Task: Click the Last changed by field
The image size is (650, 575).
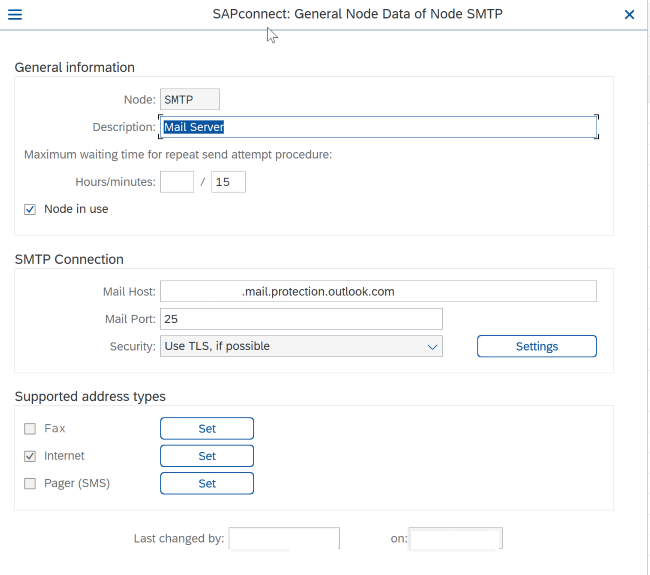Action: pyautogui.click(x=284, y=538)
